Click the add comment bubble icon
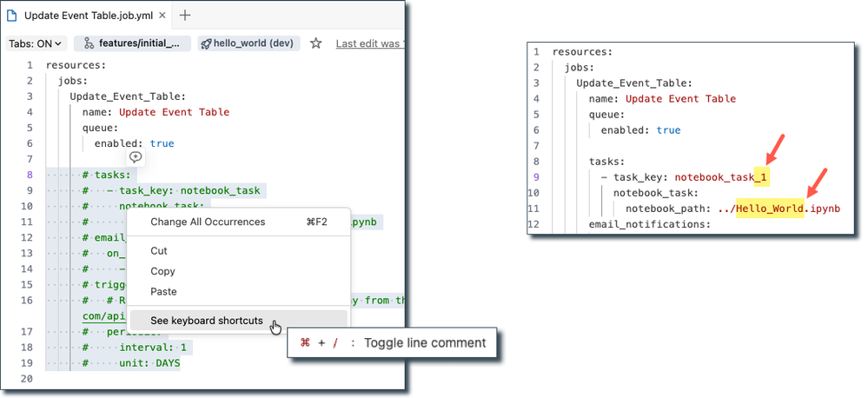 click(136, 157)
